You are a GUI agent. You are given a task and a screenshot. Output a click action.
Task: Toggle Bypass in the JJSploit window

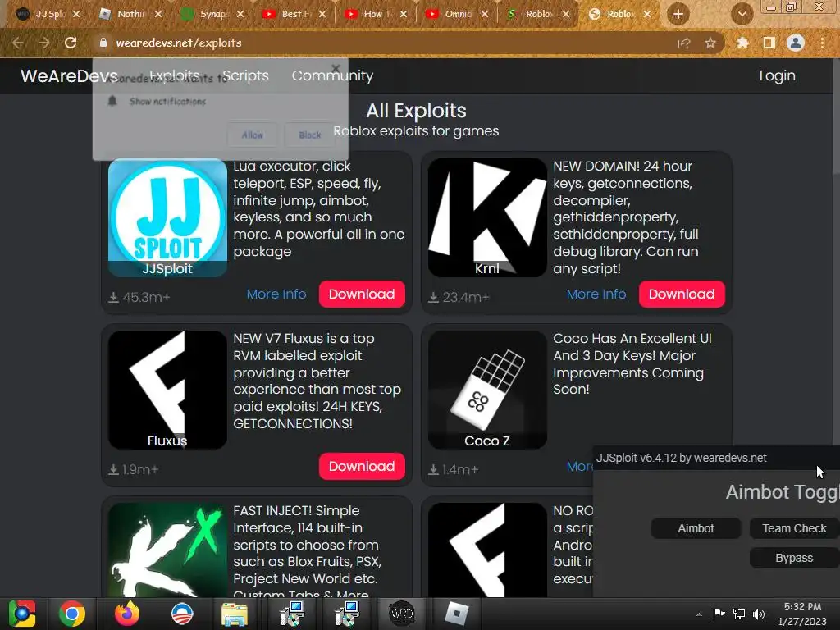[x=794, y=558]
